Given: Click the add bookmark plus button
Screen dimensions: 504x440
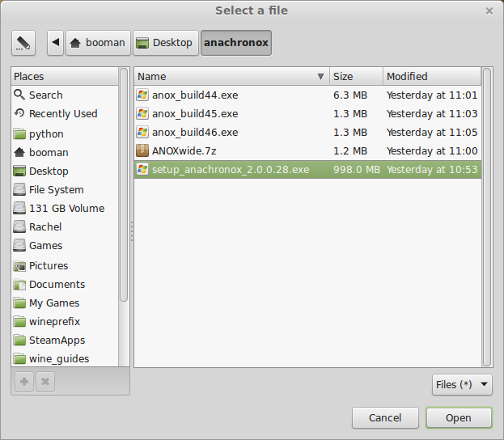Looking at the screenshot, I should [x=24, y=382].
